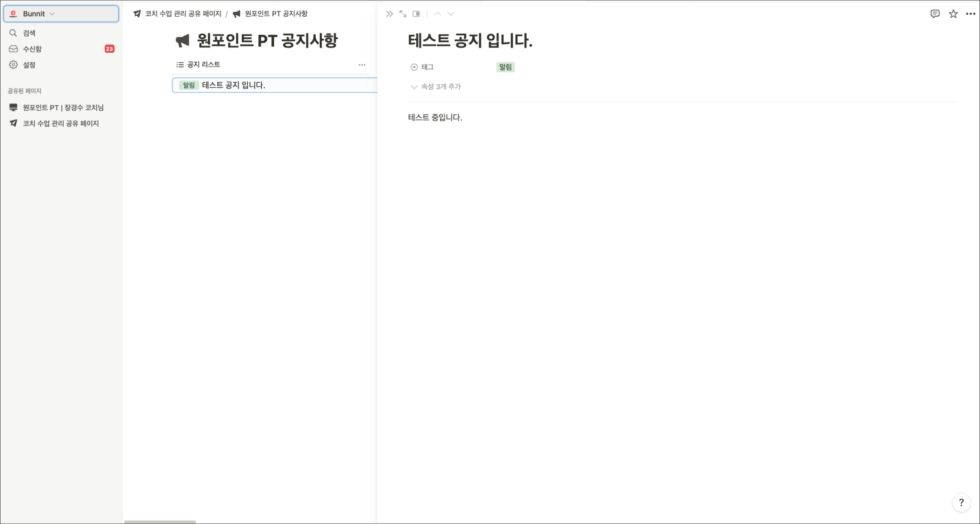This screenshot has height=524, width=980.
Task: Click the horizontal scrollbar at bottom
Action: [160, 522]
